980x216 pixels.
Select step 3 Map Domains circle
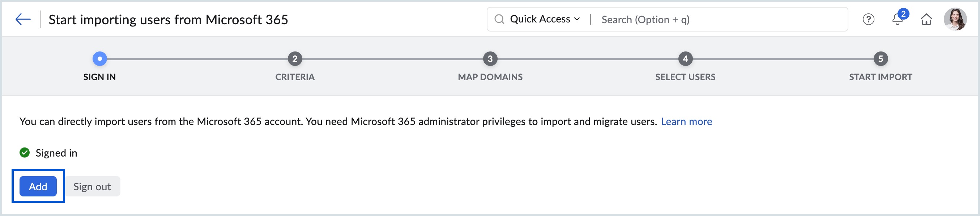coord(491,58)
